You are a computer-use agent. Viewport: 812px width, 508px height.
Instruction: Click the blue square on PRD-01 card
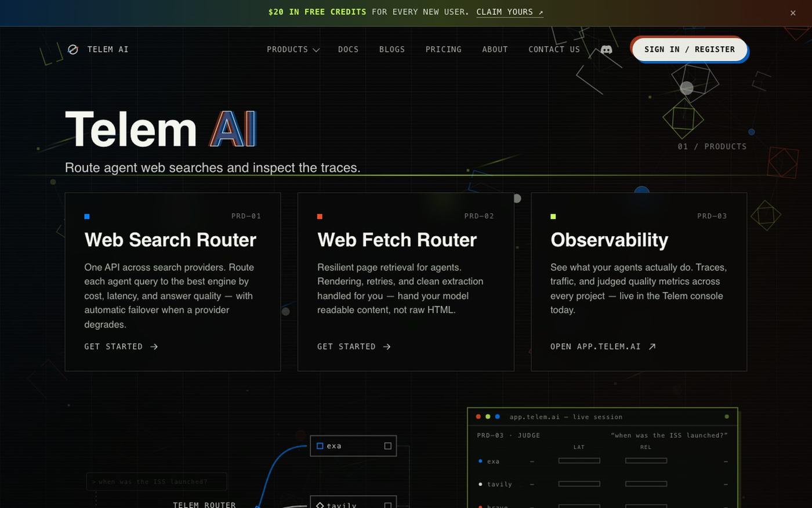click(87, 217)
